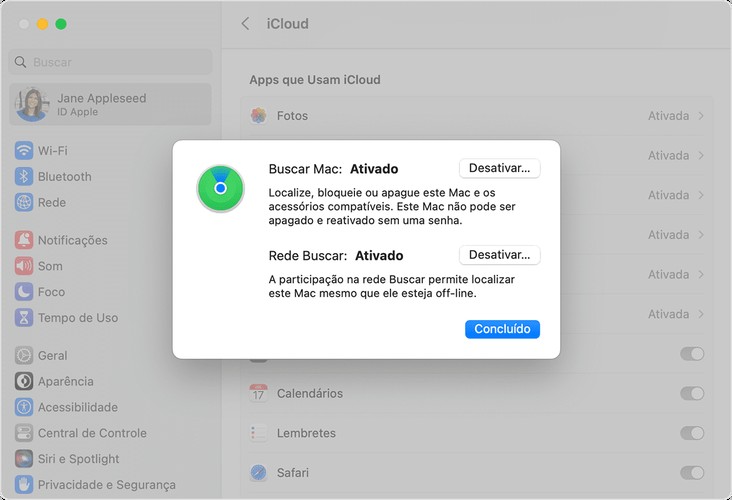Click the Fotos app icon
This screenshot has height=500, width=732.
pos(258,115)
